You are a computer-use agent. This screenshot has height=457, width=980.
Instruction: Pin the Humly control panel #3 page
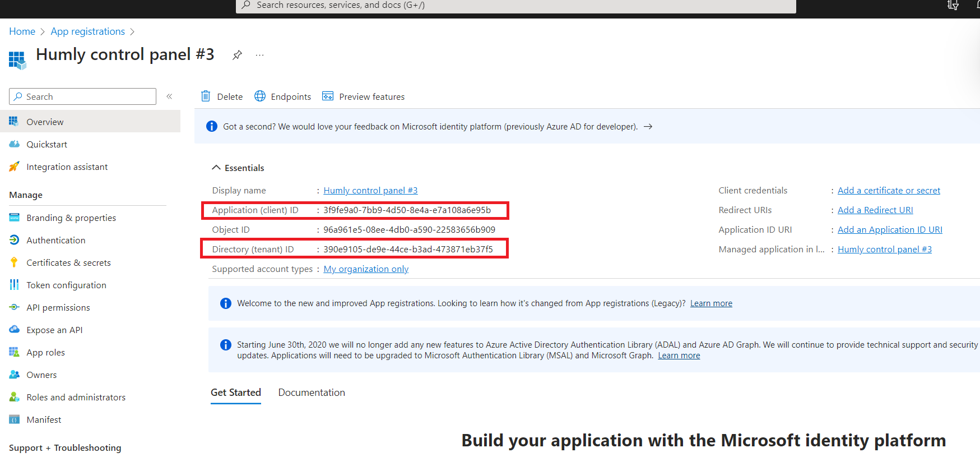coord(237,55)
